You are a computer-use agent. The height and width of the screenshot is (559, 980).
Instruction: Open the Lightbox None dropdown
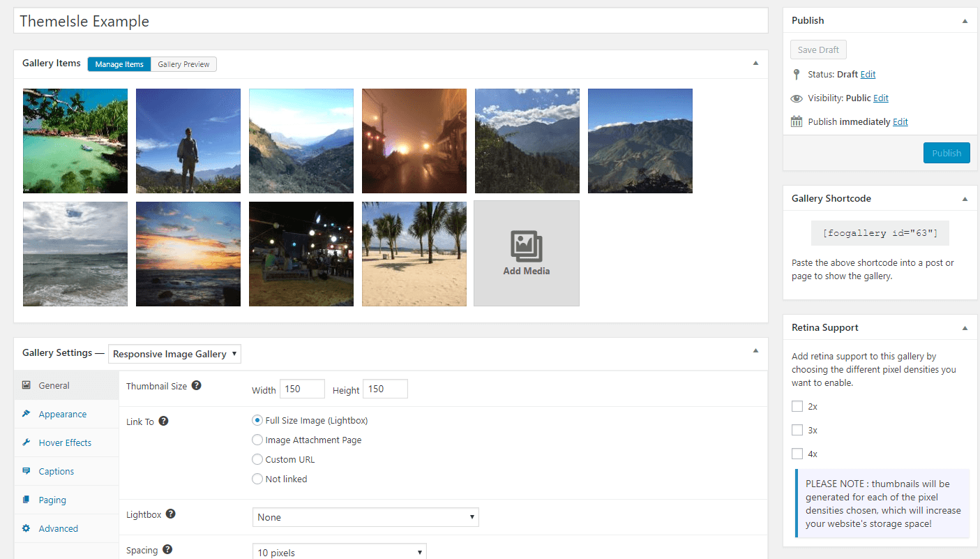pyautogui.click(x=365, y=517)
